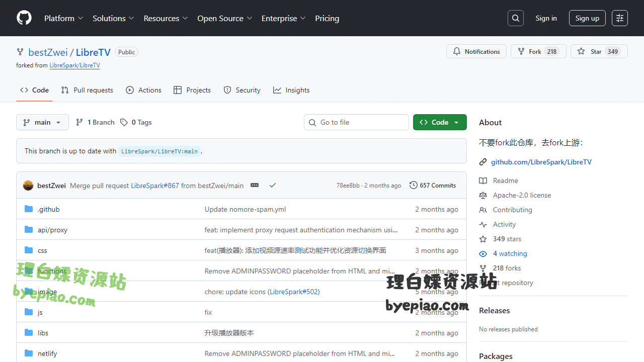Expand the main branch dropdown
The height and width of the screenshot is (362, 644).
click(42, 122)
